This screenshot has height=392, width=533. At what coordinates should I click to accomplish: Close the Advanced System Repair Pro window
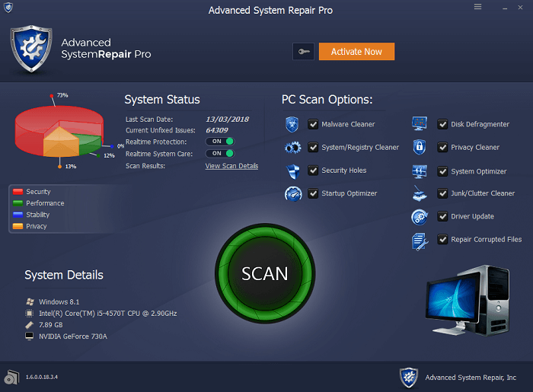click(520, 7)
